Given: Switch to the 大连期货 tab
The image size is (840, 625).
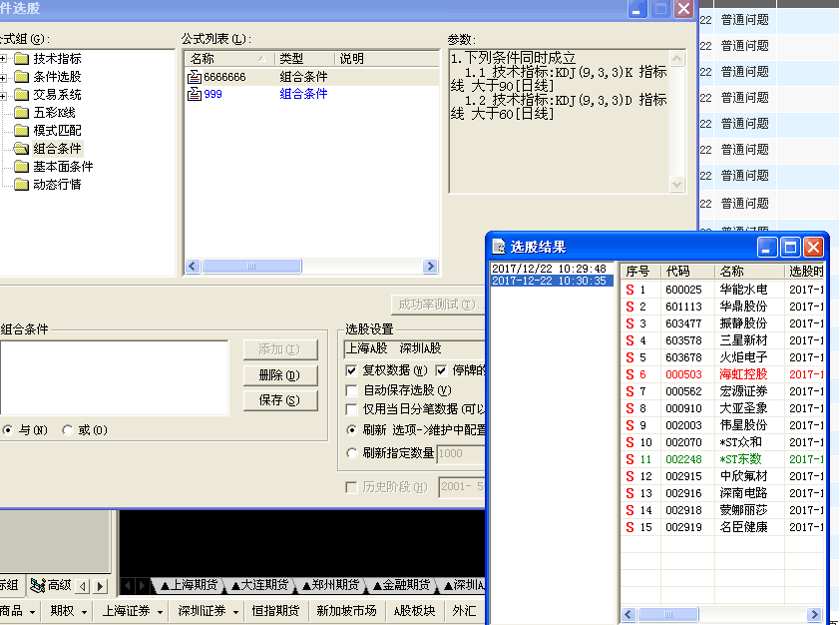Looking at the screenshot, I should coord(257,585).
